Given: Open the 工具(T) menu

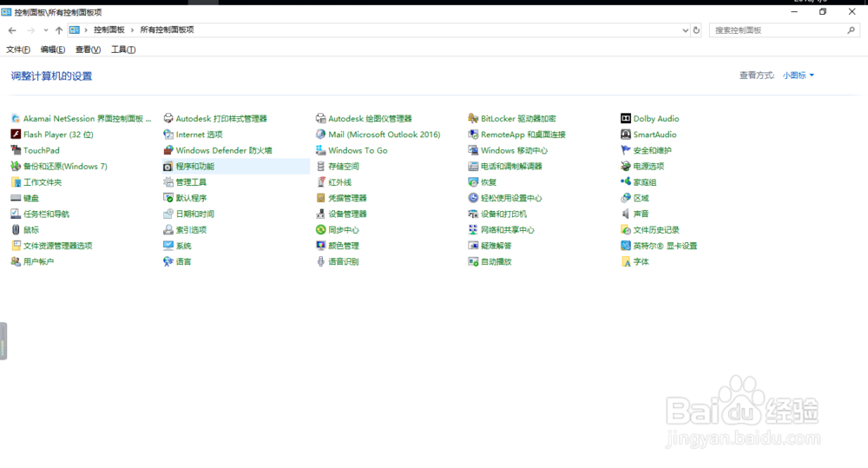Looking at the screenshot, I should (123, 49).
